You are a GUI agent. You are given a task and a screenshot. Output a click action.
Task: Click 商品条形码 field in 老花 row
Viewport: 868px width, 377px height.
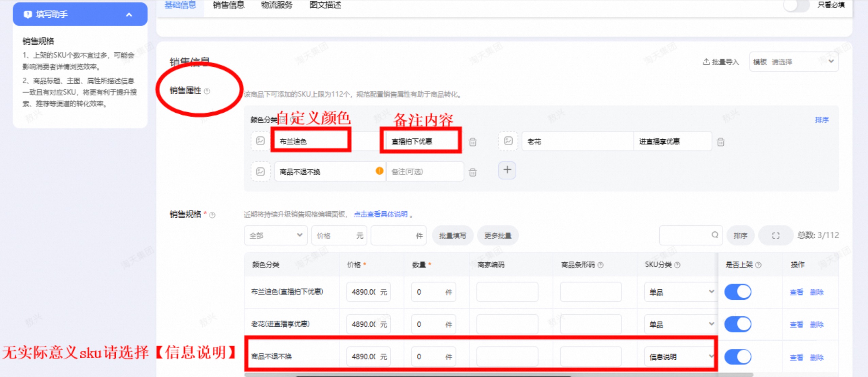[x=591, y=324]
